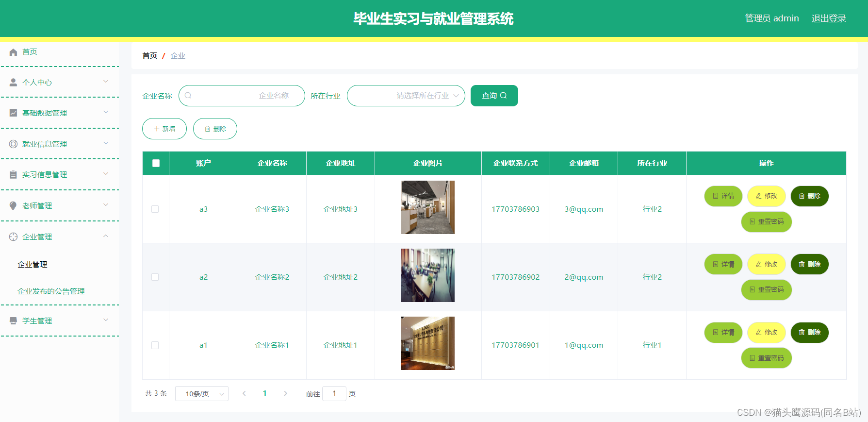Click the 账户 column header

pyautogui.click(x=204, y=163)
